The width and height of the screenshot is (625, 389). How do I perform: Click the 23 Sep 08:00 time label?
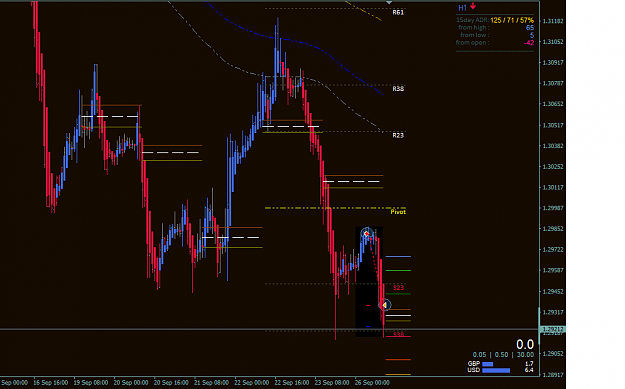point(332,383)
